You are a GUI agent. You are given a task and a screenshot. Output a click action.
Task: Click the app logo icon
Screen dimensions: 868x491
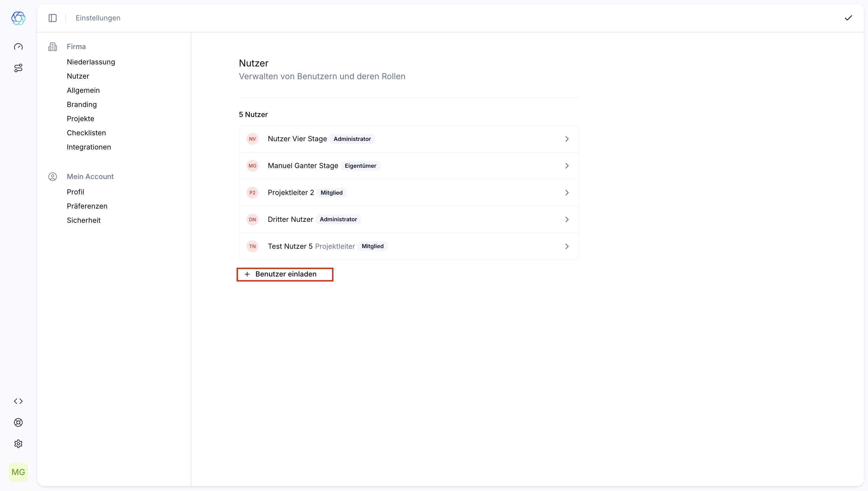pyautogui.click(x=18, y=18)
